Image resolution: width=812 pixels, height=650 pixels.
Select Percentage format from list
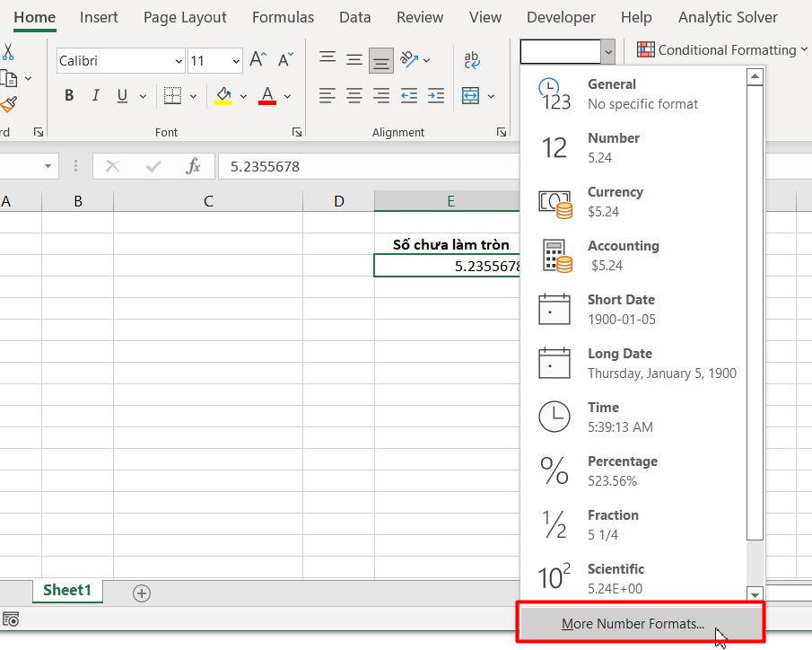622,470
